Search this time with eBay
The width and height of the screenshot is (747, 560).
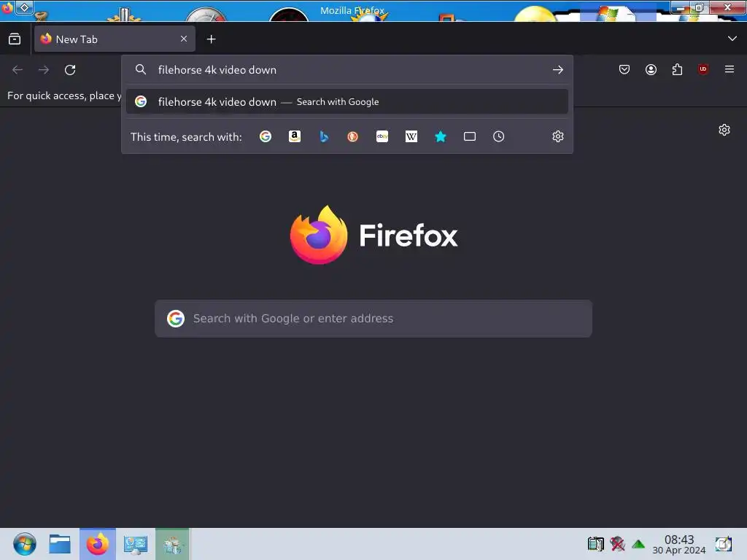pyautogui.click(x=382, y=136)
